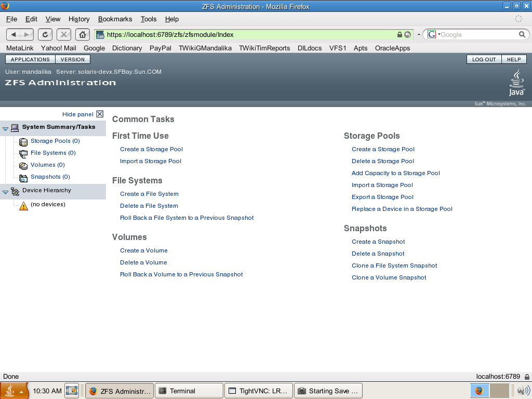
Task: Click the Snapshots icon in the tree
Action: point(23,178)
